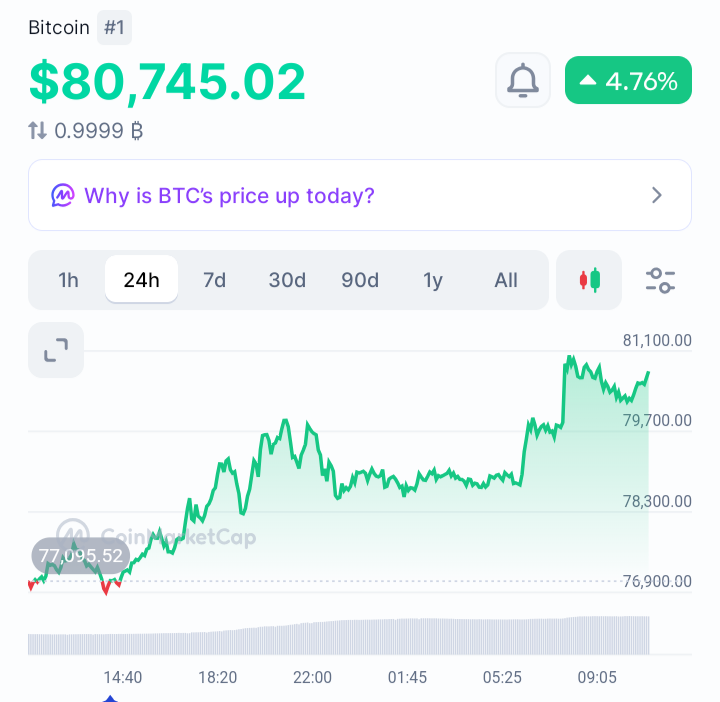Open the price alert bell icon
The image size is (720, 702).
[x=523, y=80]
